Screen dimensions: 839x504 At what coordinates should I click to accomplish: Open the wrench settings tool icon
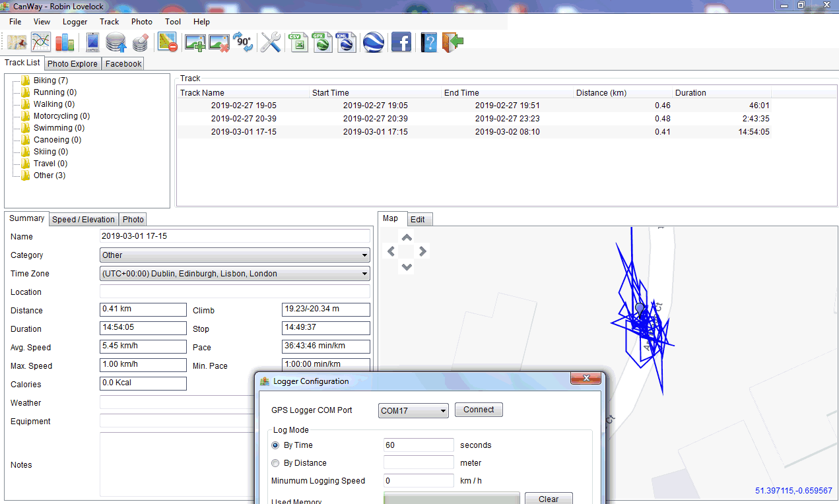tap(271, 43)
